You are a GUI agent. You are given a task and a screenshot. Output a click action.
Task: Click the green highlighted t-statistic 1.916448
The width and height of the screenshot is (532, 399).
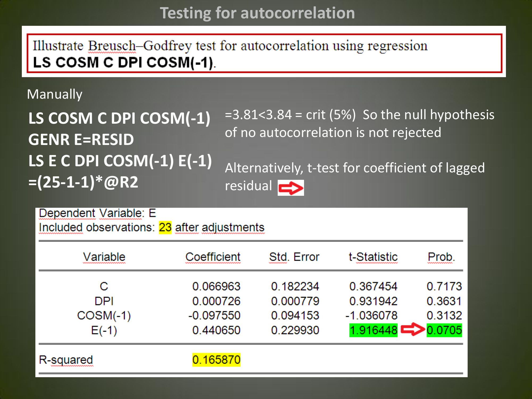click(x=373, y=330)
